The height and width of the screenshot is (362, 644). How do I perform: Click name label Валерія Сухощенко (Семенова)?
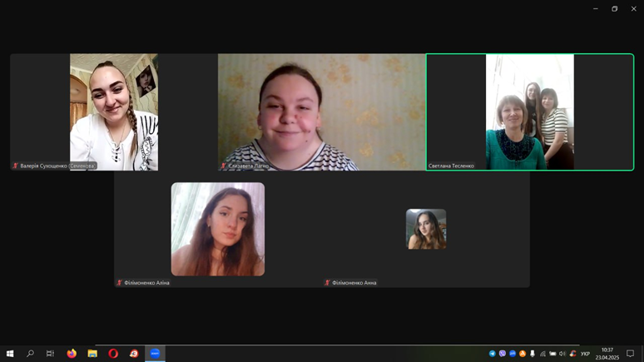(58, 166)
